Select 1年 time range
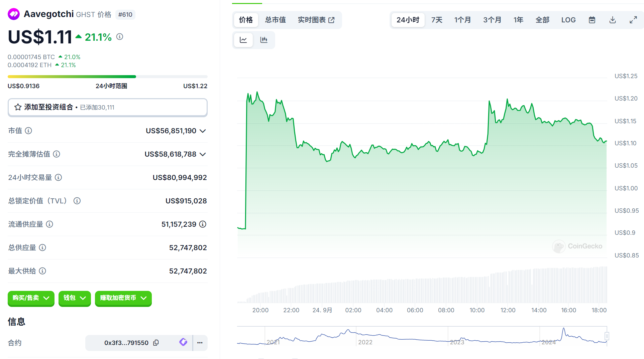 click(518, 20)
